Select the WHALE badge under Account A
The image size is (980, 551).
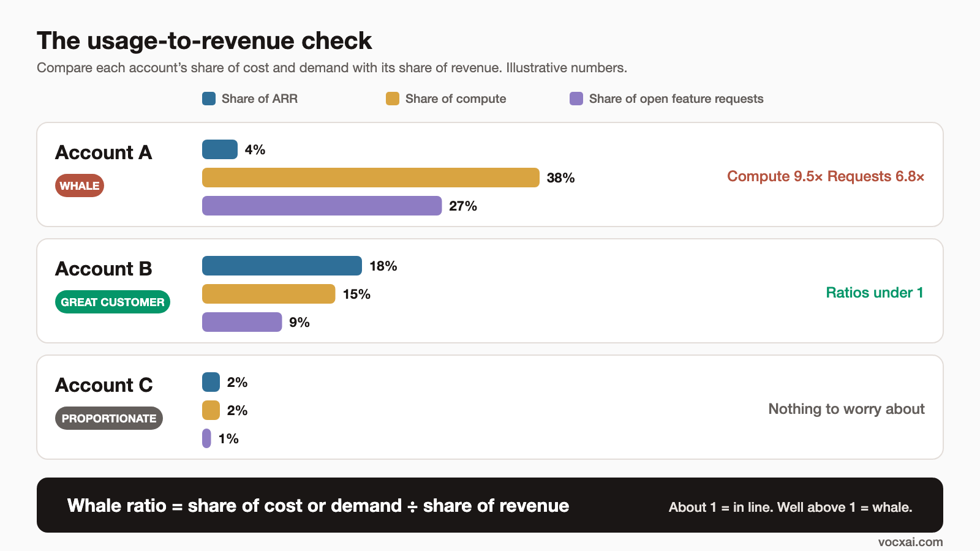click(x=80, y=186)
